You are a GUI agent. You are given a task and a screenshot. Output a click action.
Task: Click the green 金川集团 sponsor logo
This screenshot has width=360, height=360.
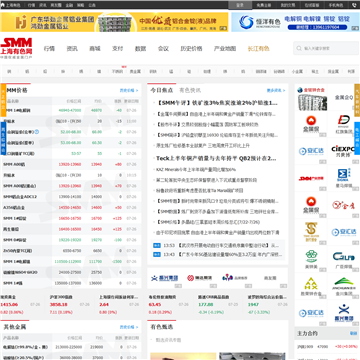coord(343,284)
